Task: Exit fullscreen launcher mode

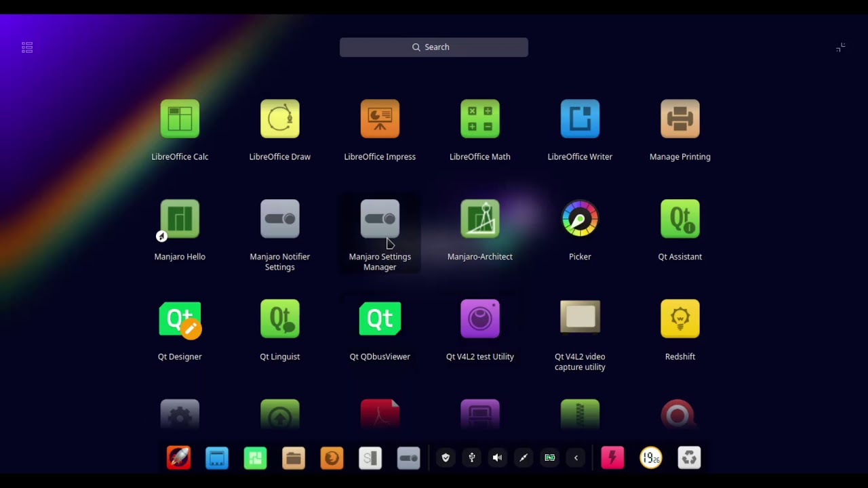Action: click(841, 47)
